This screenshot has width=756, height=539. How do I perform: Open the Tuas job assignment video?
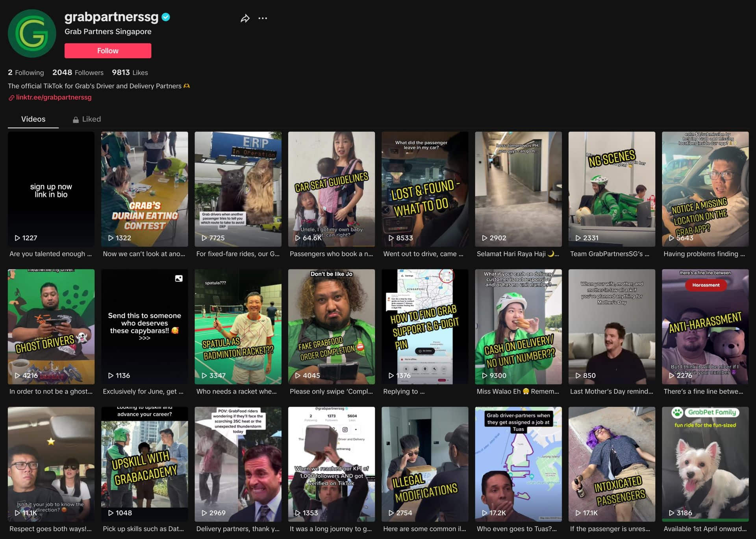[x=518, y=464]
